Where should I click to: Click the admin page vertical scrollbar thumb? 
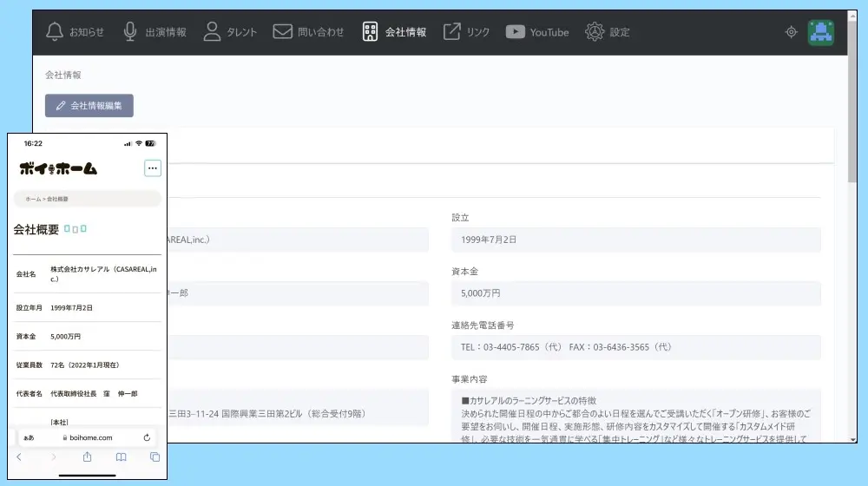(852, 102)
